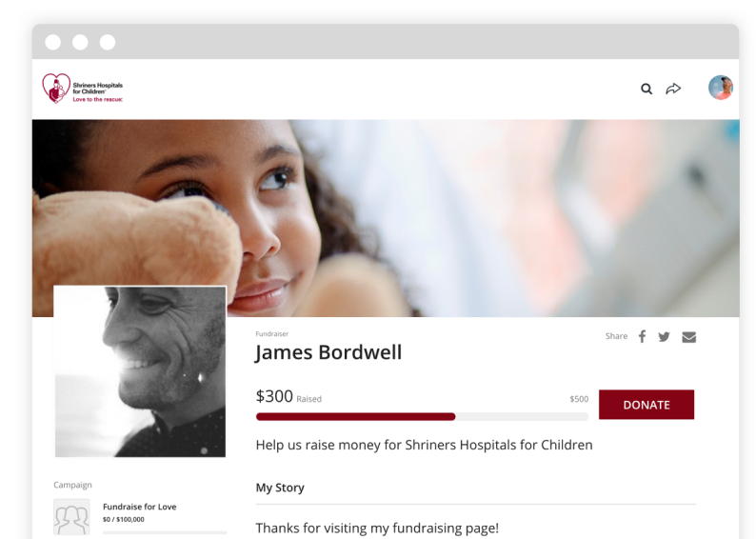756x539 pixels.
Task: Click the third browser window dot
Action: (x=108, y=42)
